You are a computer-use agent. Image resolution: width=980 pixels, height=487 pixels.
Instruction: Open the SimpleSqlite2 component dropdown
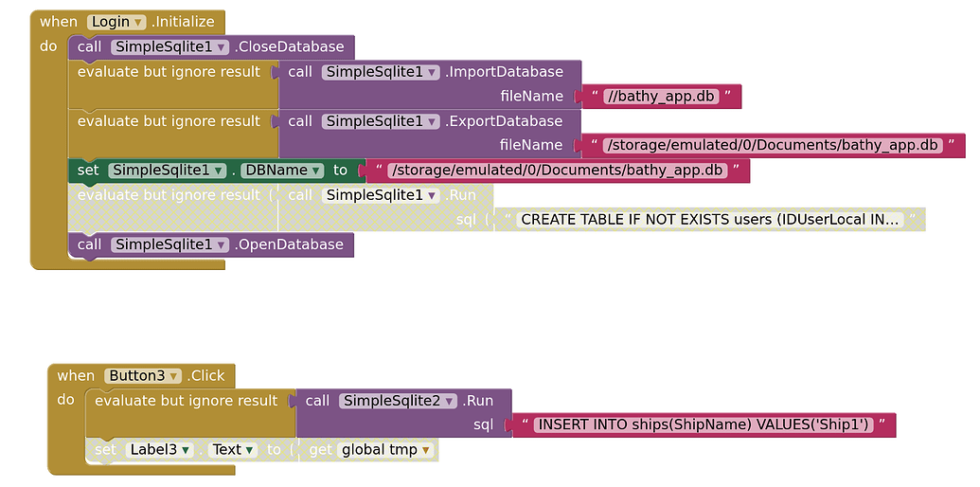point(399,401)
